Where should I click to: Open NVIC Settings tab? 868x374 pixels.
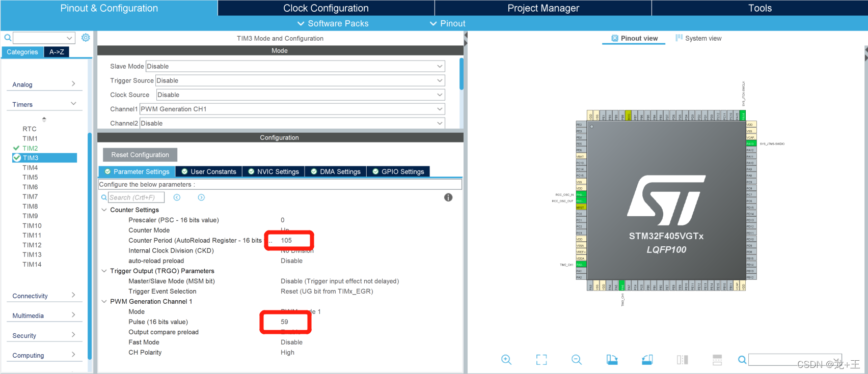[274, 171]
